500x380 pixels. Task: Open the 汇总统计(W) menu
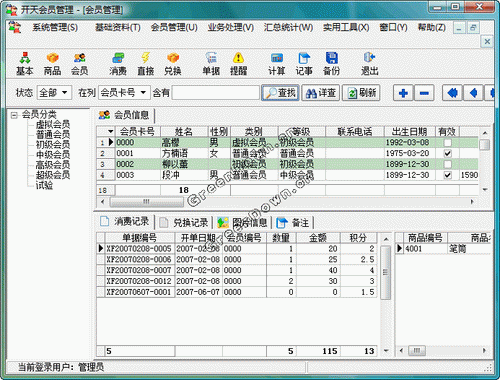288,27
